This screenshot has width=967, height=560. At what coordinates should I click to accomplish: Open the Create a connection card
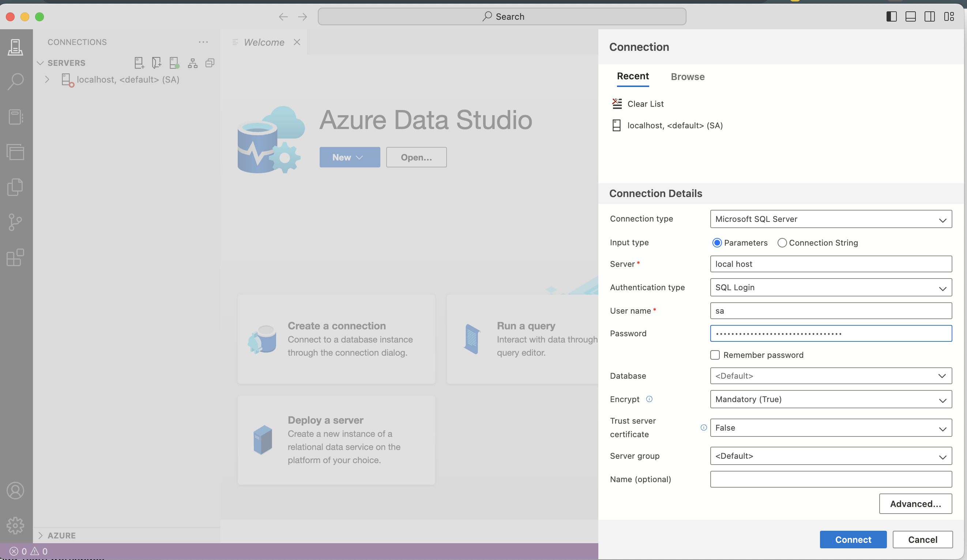tap(336, 340)
